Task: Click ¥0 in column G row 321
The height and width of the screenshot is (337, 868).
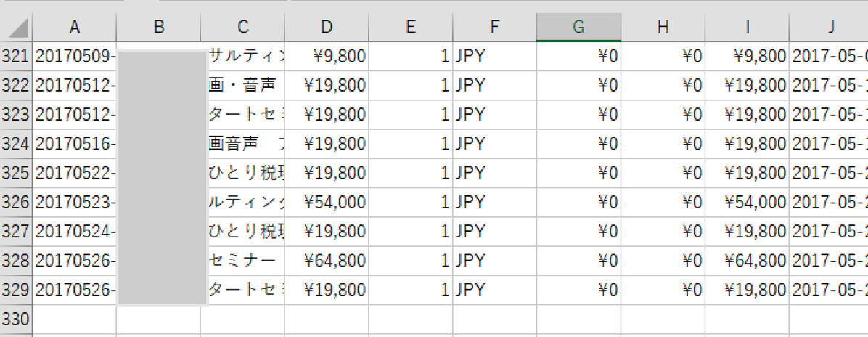Action: [579, 56]
